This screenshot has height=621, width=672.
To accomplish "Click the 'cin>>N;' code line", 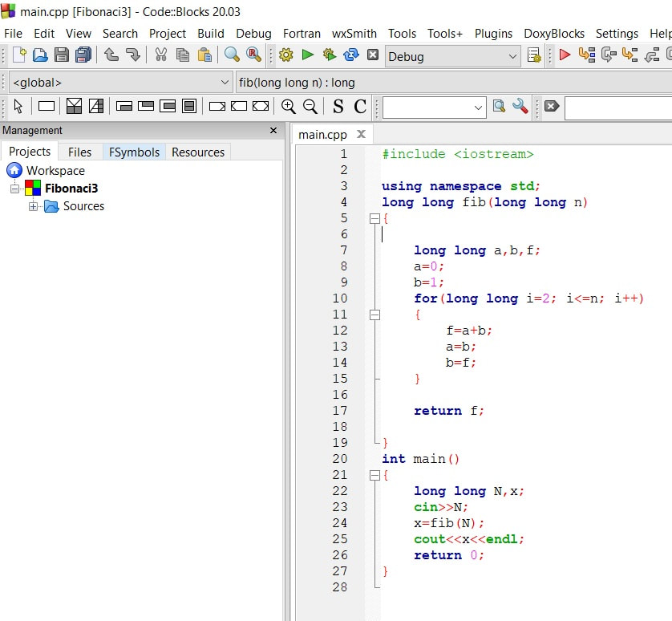I will pos(440,507).
